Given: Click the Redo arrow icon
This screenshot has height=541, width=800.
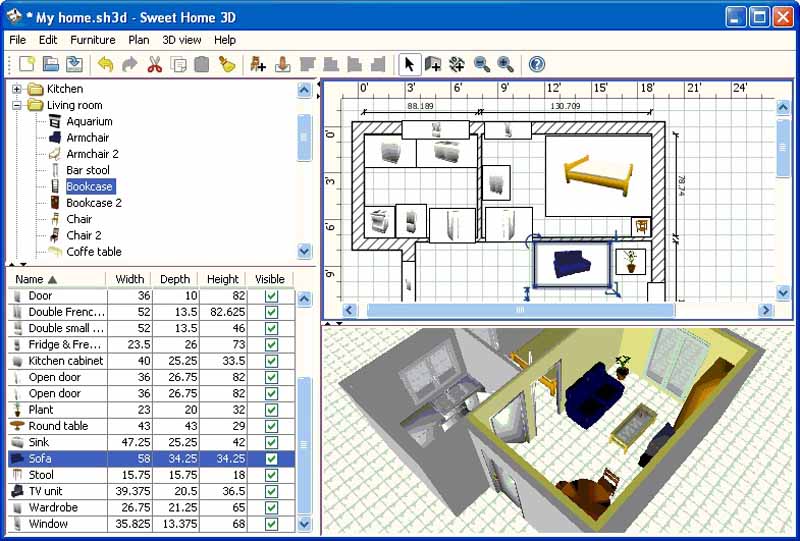Looking at the screenshot, I should (130, 64).
